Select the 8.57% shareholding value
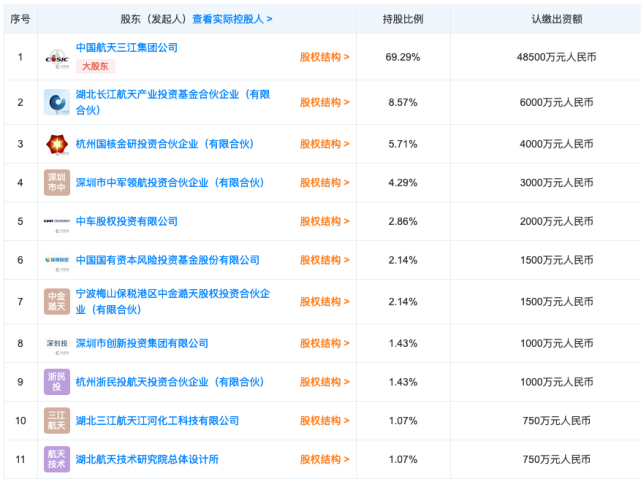Image resolution: width=641 pixels, height=479 pixels. 403,102
